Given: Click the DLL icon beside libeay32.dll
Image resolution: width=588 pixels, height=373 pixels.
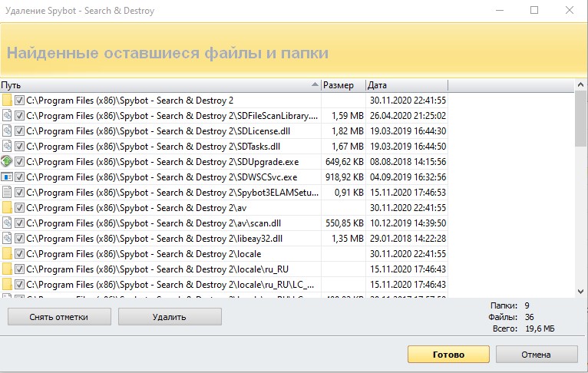Looking at the screenshot, I should pyautogui.click(x=7, y=239).
